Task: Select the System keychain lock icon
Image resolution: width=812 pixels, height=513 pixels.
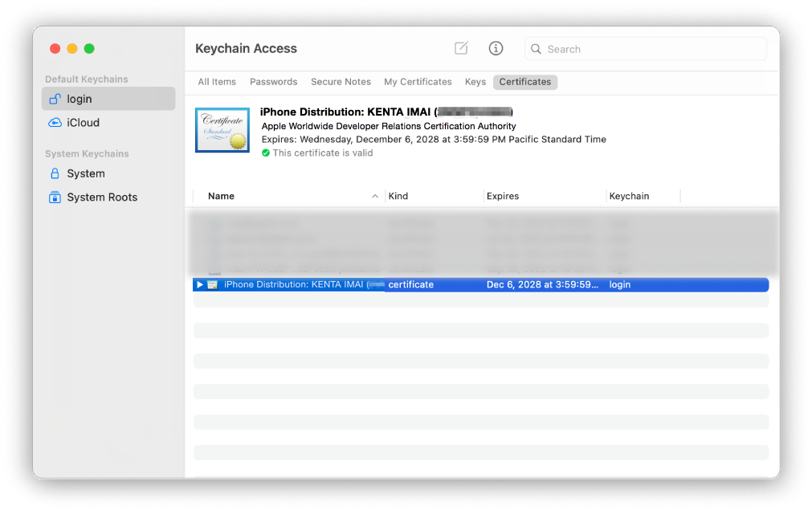Action: pos(54,173)
